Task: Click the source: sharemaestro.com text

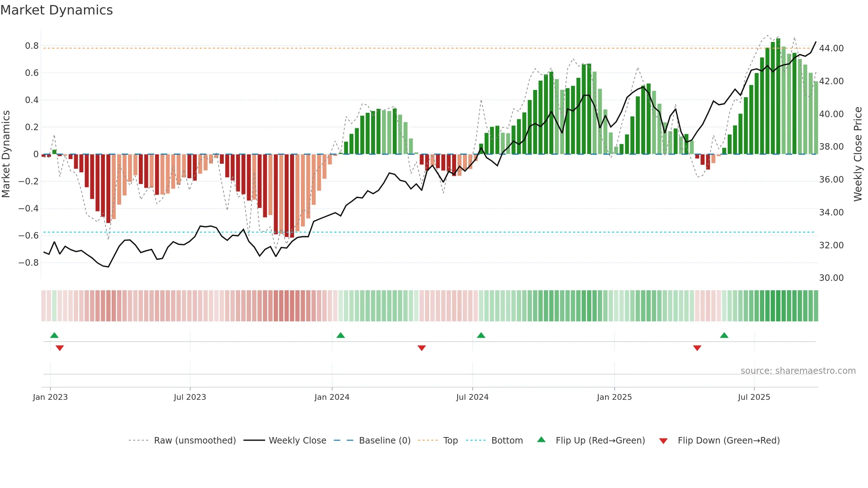Action: pos(798,371)
